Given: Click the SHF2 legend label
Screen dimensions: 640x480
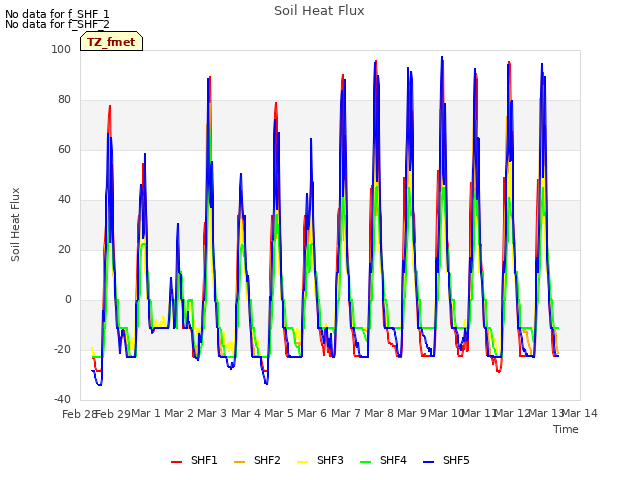Looking at the screenshot, I should coord(267,460).
